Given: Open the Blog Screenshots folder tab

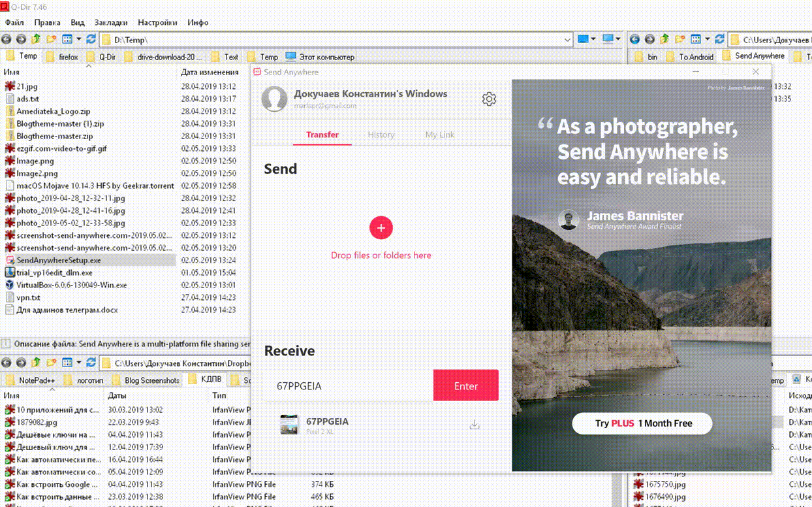Looking at the screenshot, I should pyautogui.click(x=145, y=380).
